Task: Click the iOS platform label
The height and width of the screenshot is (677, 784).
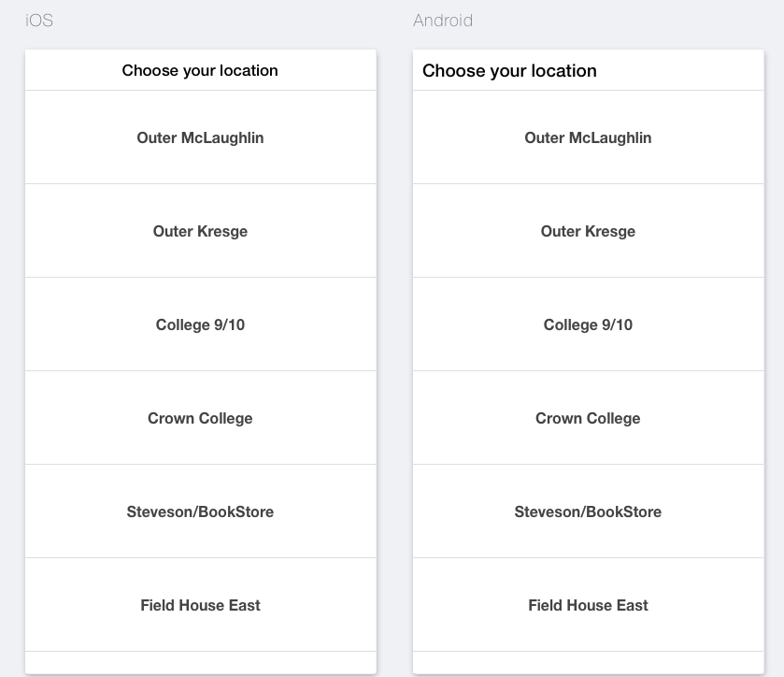Action: [x=39, y=21]
